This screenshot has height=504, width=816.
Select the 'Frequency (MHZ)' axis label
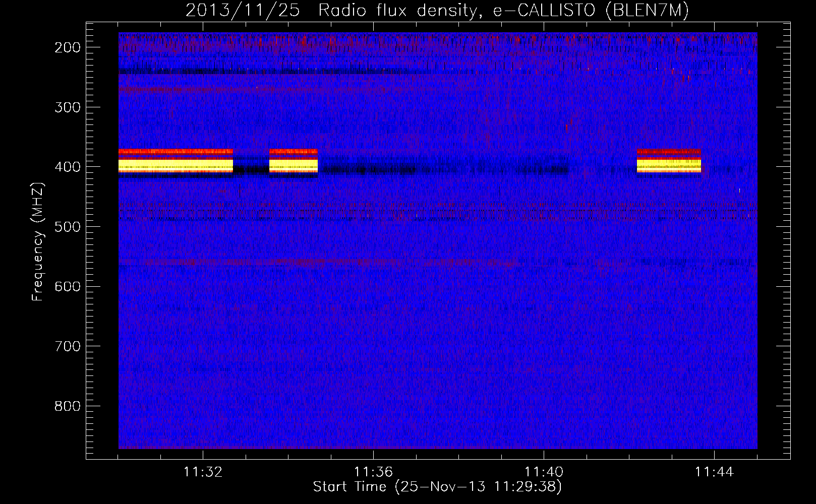[38, 242]
